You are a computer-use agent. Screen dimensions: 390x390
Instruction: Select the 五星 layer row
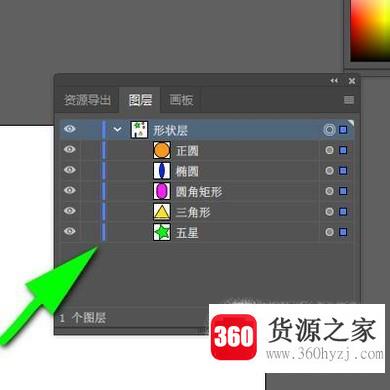click(x=207, y=232)
